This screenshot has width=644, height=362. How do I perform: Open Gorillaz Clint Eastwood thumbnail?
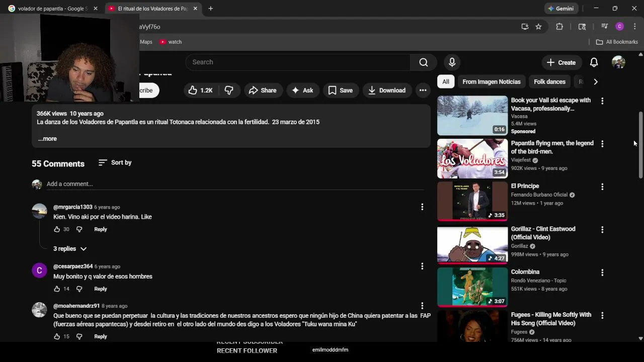(x=472, y=245)
